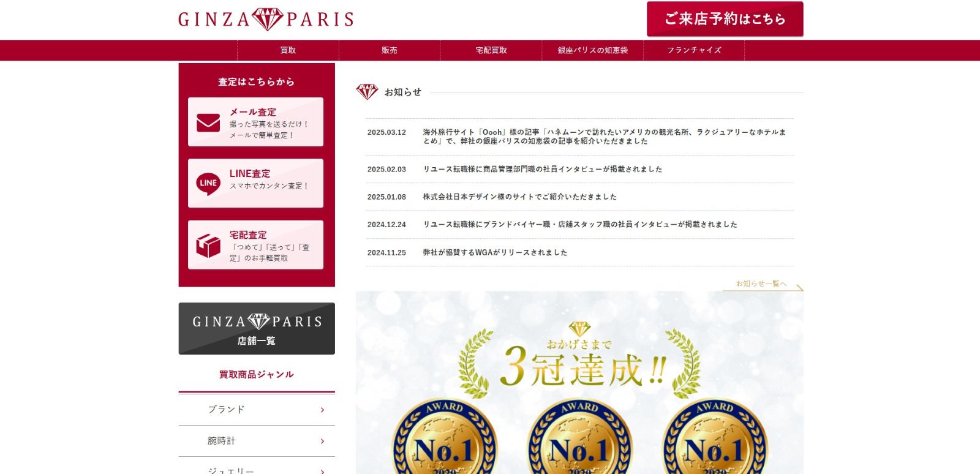Click the diamond logo in 店舗一覧 banner
The height and width of the screenshot is (474, 980).
pos(258,322)
